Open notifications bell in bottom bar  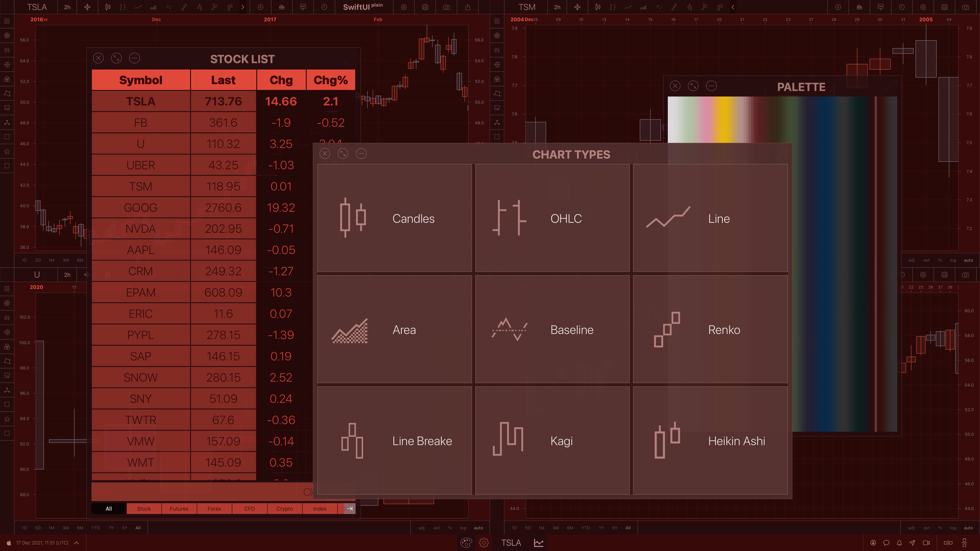(x=899, y=543)
